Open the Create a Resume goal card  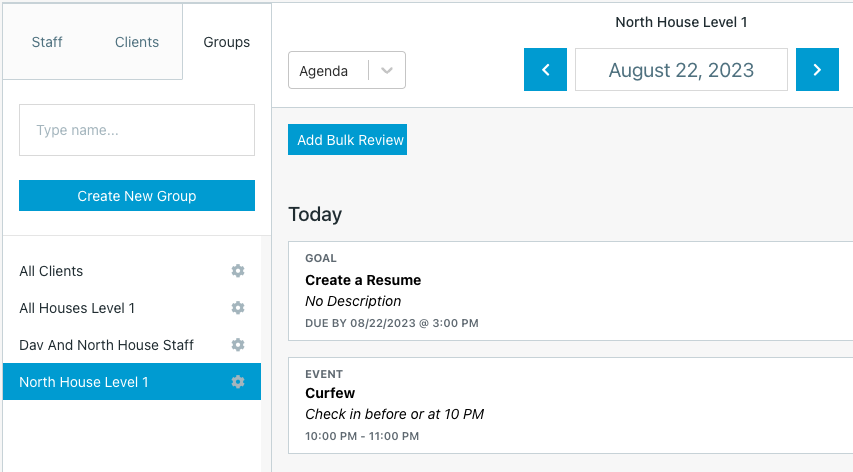(x=571, y=291)
